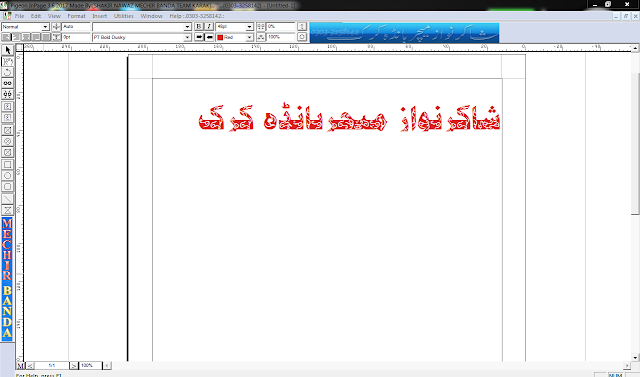Click the kerning icon beside 0% field

coord(261,27)
